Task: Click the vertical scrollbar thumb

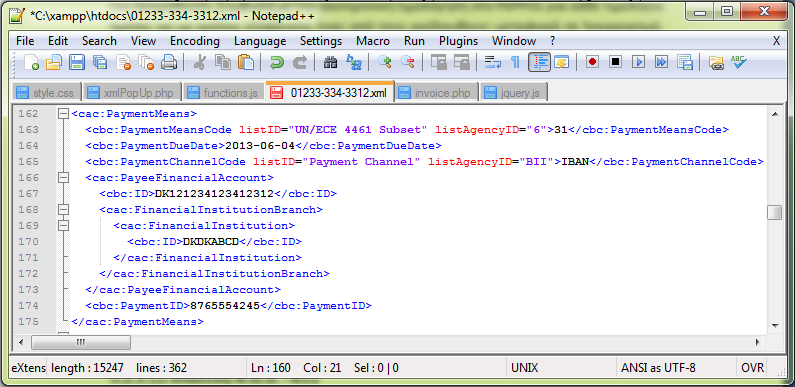Action: (x=775, y=212)
